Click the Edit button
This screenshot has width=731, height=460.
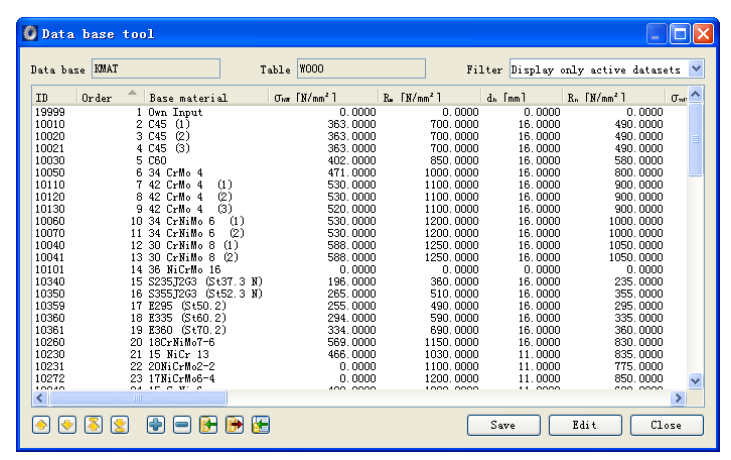pyautogui.click(x=585, y=425)
